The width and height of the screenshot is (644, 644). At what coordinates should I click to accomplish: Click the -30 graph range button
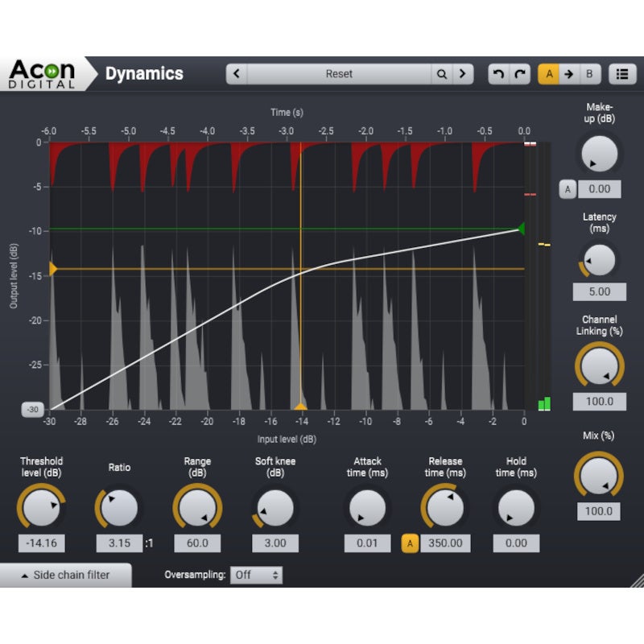point(32,410)
